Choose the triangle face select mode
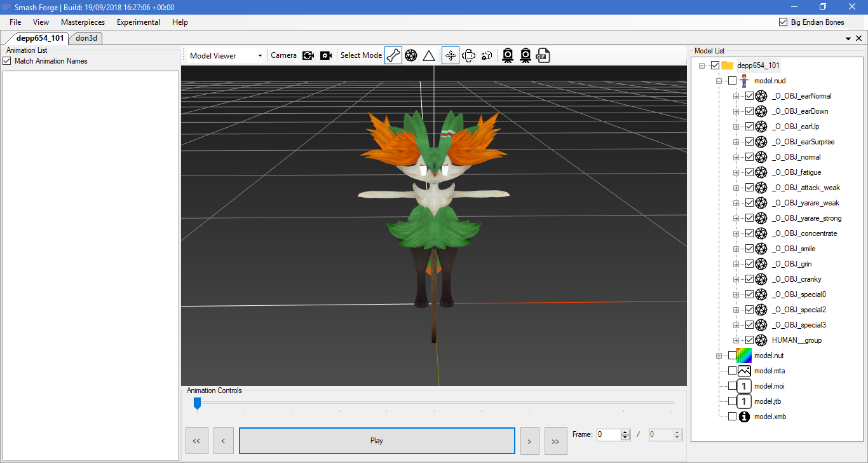Image resolution: width=868 pixels, height=463 pixels. [x=429, y=55]
